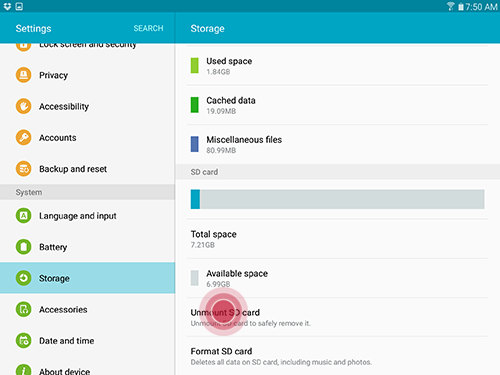Image resolution: width=500 pixels, height=375 pixels.
Task: Tap the 7:50 AM clock
Action: click(481, 7)
